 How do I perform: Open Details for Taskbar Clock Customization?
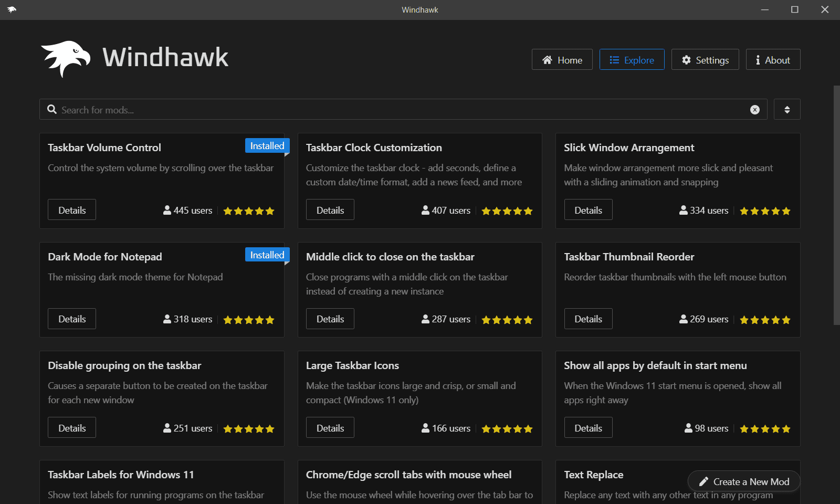[x=330, y=210]
